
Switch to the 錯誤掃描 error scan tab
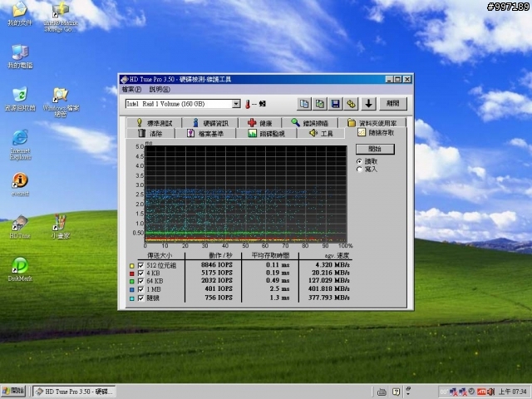(310, 123)
